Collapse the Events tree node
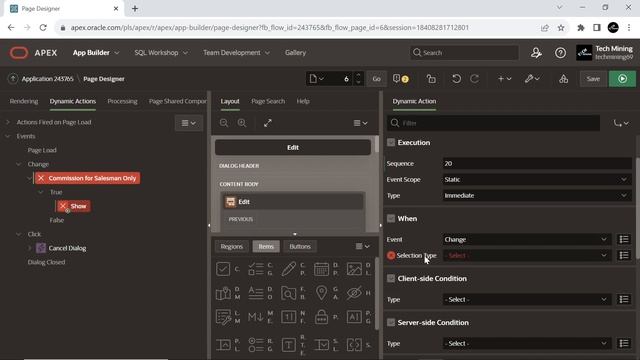This screenshot has height=360, width=640. click(7, 136)
